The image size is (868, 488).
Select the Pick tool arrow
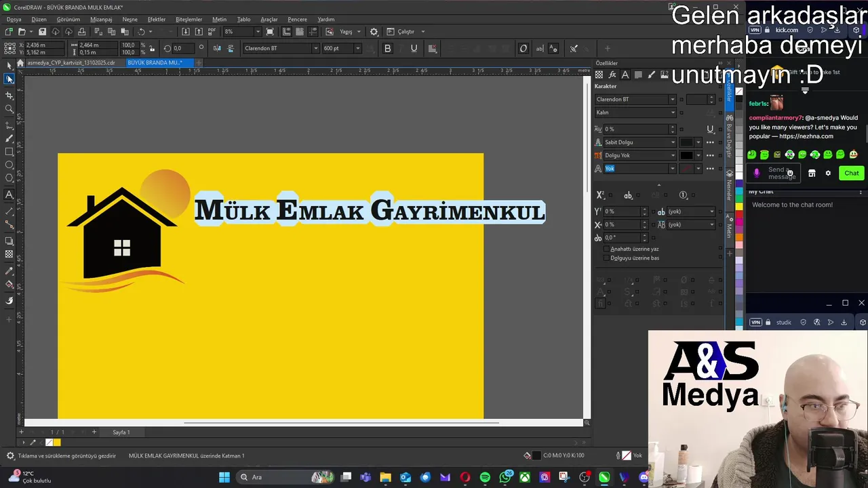pyautogui.click(x=9, y=66)
